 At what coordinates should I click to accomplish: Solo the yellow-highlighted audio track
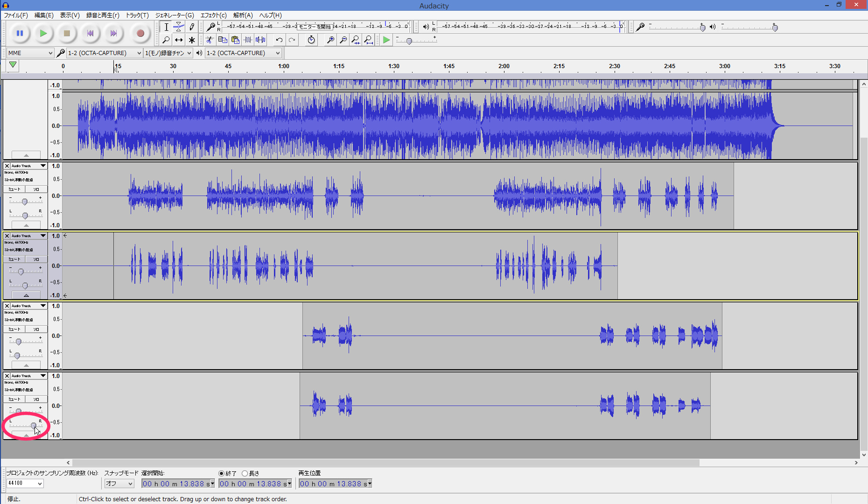click(36, 259)
